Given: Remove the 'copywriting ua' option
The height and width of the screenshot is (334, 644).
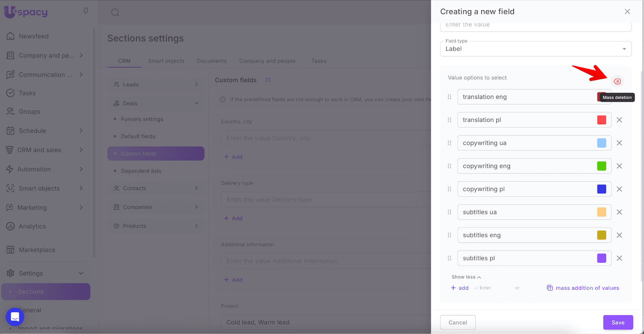Looking at the screenshot, I should (x=619, y=143).
